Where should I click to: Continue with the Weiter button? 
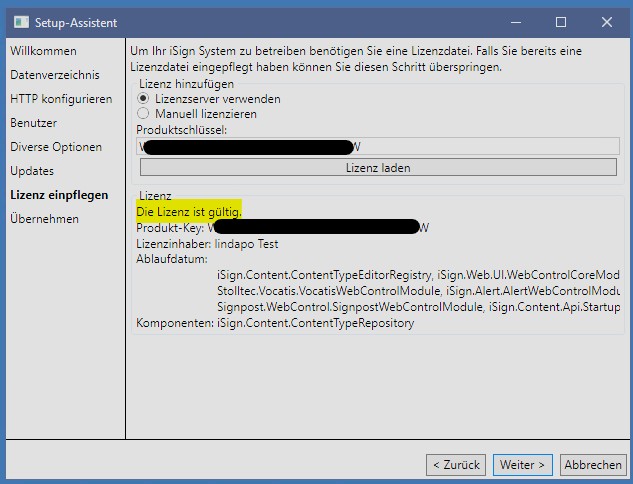click(522, 465)
